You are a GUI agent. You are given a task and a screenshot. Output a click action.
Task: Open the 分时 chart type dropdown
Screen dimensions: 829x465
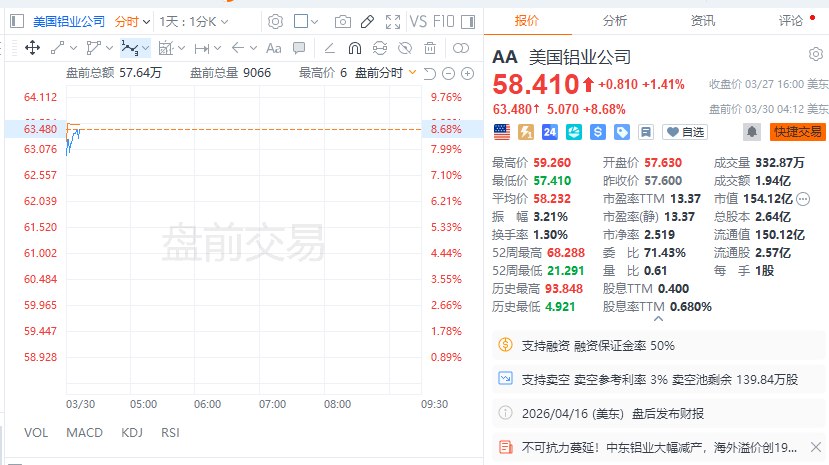pos(132,21)
